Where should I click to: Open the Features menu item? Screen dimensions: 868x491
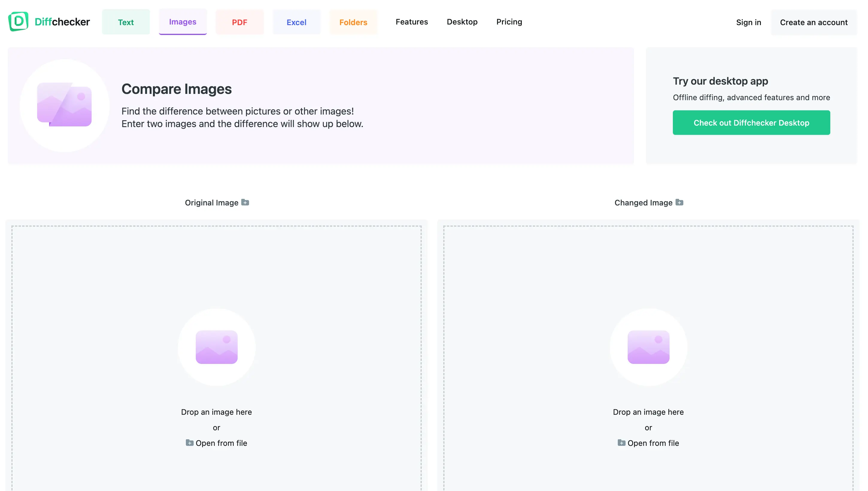point(411,22)
